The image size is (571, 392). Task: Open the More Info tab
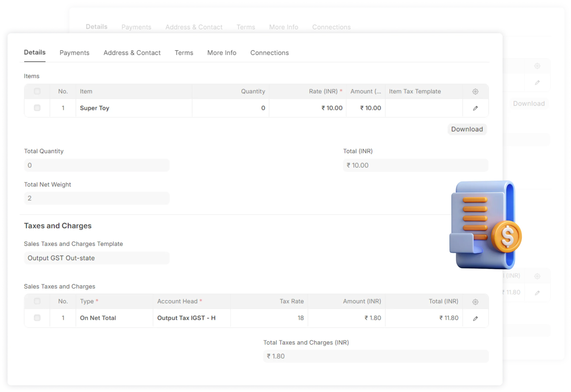222,53
